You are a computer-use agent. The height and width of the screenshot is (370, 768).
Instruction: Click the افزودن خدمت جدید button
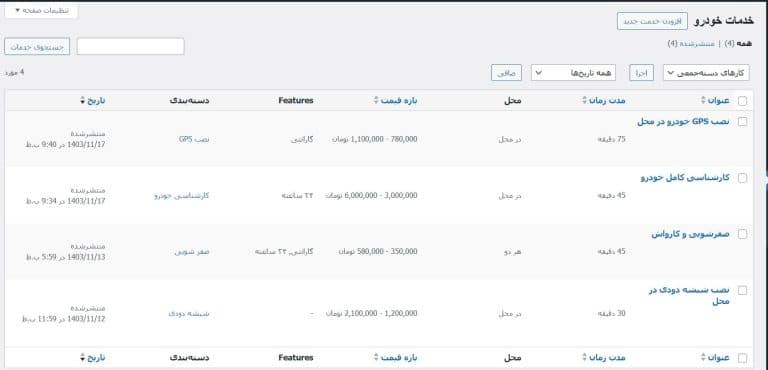click(x=652, y=22)
